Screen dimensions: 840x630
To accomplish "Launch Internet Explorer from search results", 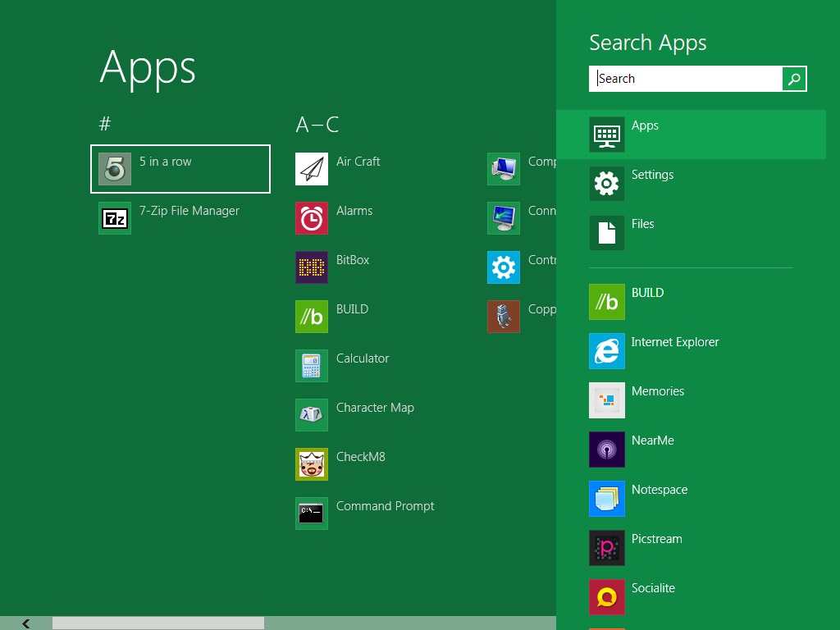I will click(675, 342).
